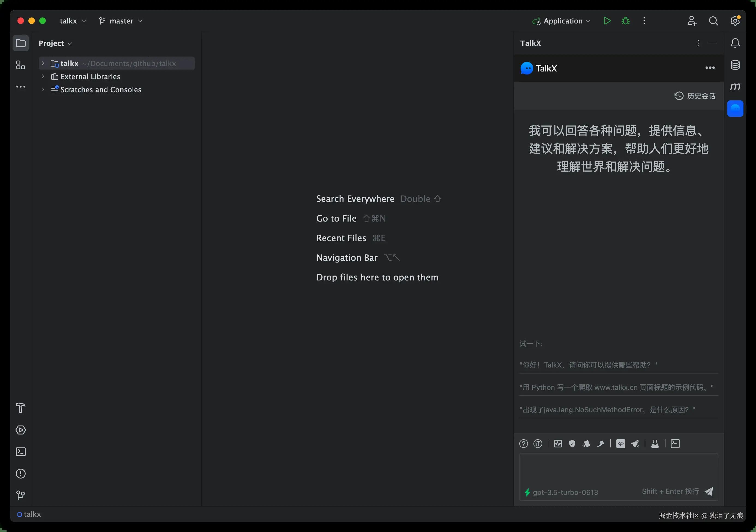Open the Application run configuration dropdown
This screenshot has width=756, height=532.
click(x=561, y=21)
